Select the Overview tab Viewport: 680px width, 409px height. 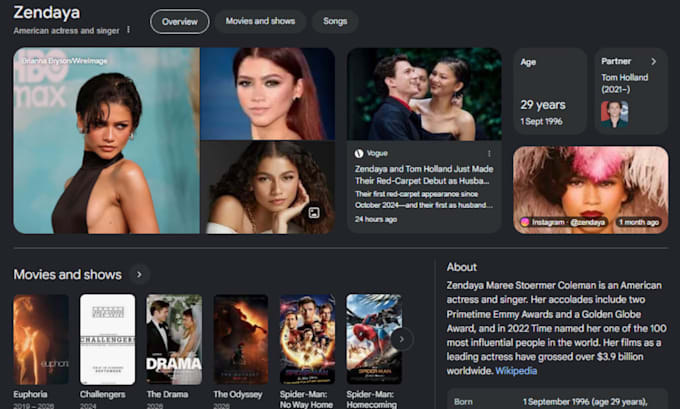(180, 22)
